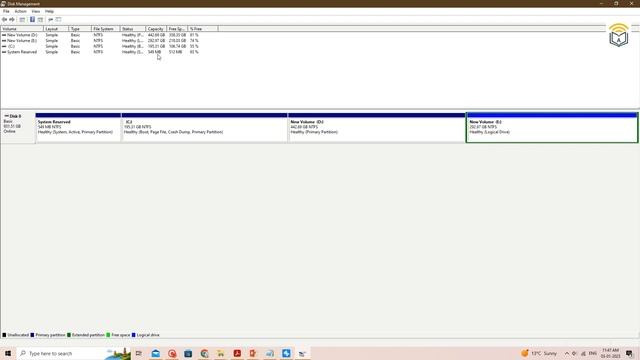The width and height of the screenshot is (640, 360).
Task: Open the Windows Start menu
Action: (8, 353)
